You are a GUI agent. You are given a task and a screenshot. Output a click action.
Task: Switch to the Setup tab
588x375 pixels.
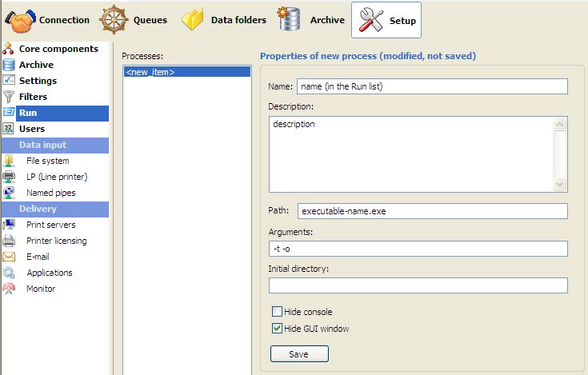point(386,20)
